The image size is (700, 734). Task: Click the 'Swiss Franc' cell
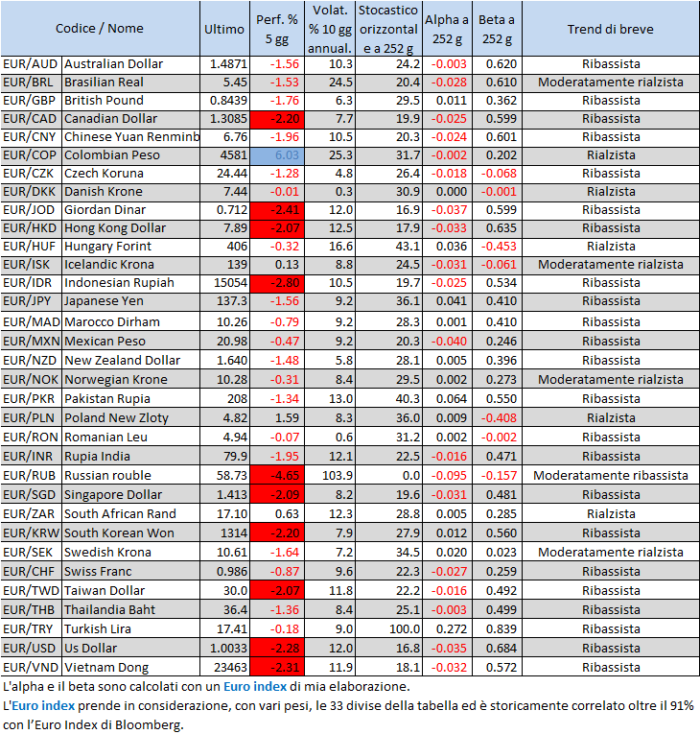[x=131, y=572]
